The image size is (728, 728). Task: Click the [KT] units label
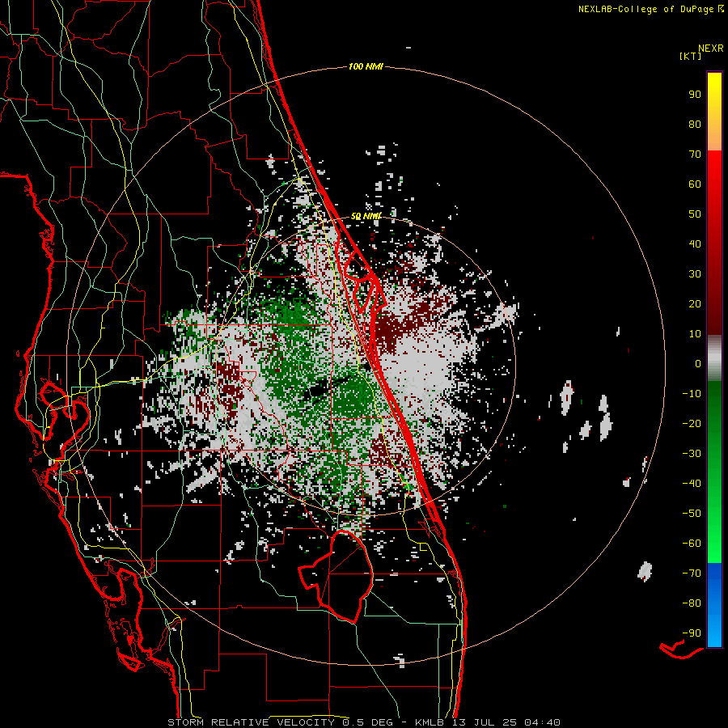click(x=691, y=56)
